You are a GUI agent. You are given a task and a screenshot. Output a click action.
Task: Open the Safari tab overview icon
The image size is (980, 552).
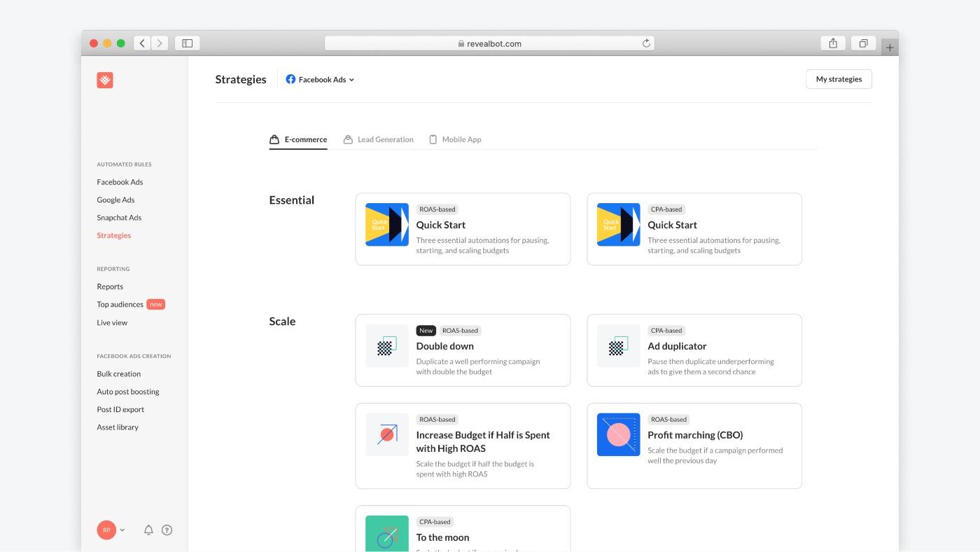coord(863,43)
